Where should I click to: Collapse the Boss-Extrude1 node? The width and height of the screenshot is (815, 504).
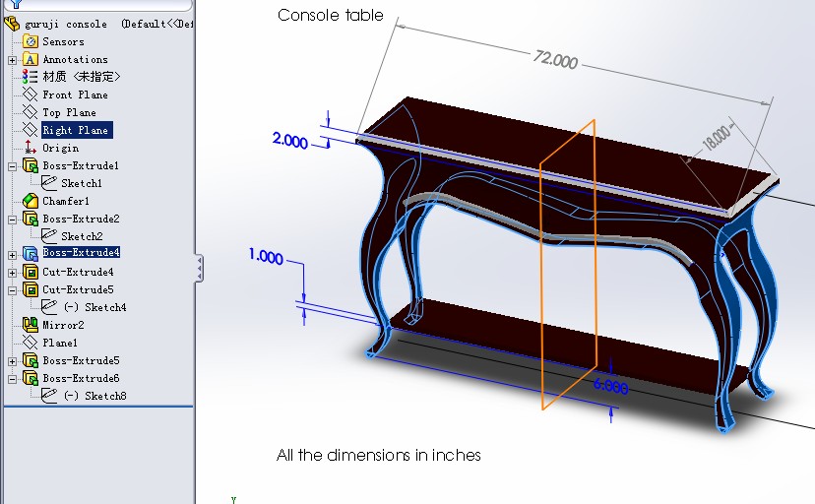point(13,166)
